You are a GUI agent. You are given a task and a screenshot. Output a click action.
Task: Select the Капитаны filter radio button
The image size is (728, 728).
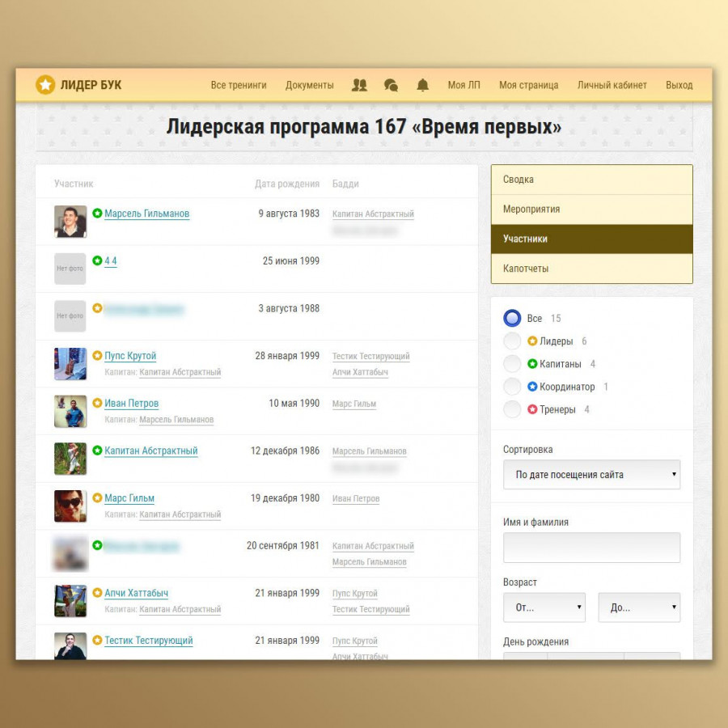512,364
